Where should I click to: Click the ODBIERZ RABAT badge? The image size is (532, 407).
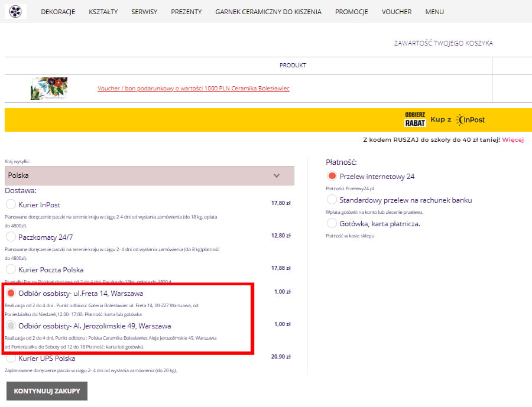click(x=415, y=119)
